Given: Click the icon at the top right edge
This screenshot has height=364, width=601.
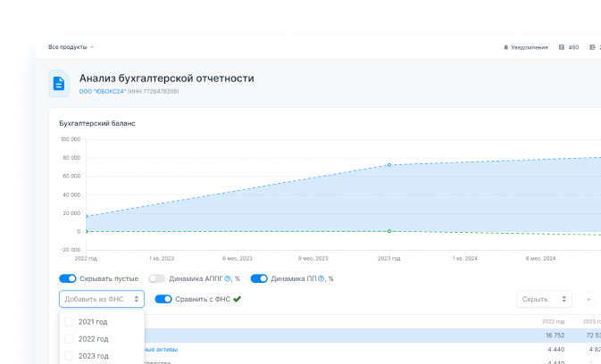Looking at the screenshot, I should click(x=592, y=46).
